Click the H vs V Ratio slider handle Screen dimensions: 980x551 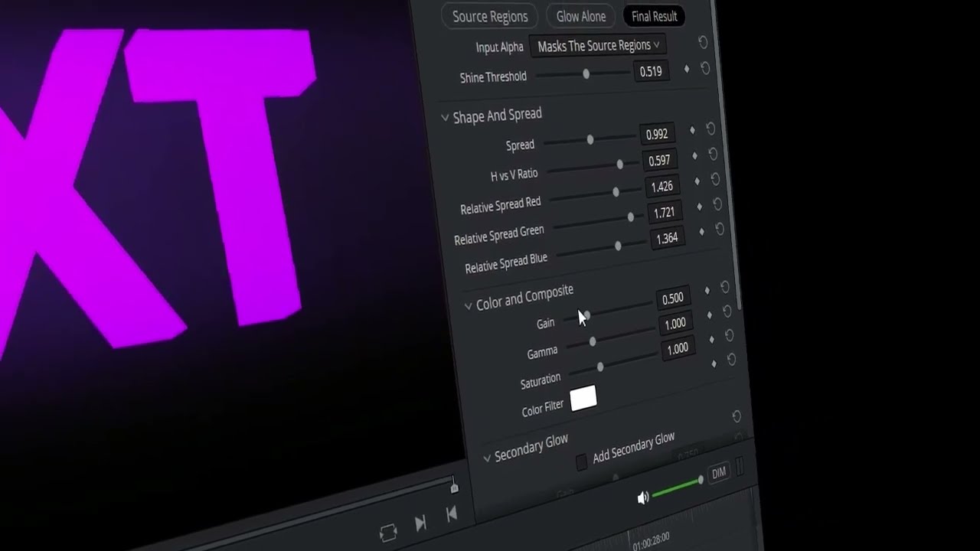(620, 164)
